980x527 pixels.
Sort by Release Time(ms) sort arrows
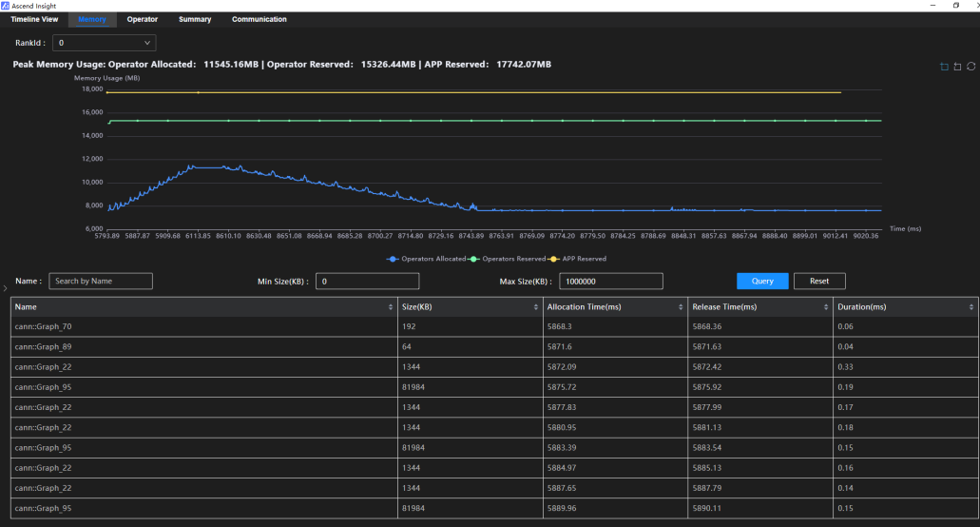[826, 307]
